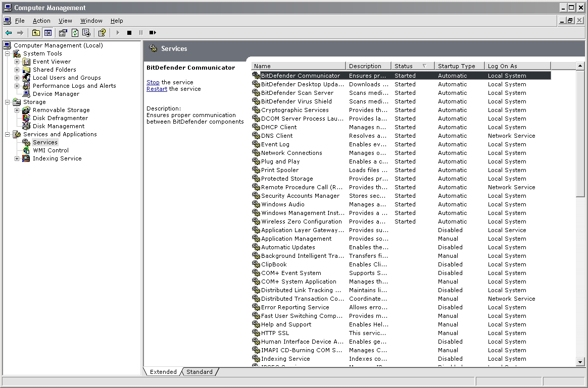This screenshot has height=388, width=588.
Task: Click the vertical scrollbar thumb in services list
Action: pos(580,133)
